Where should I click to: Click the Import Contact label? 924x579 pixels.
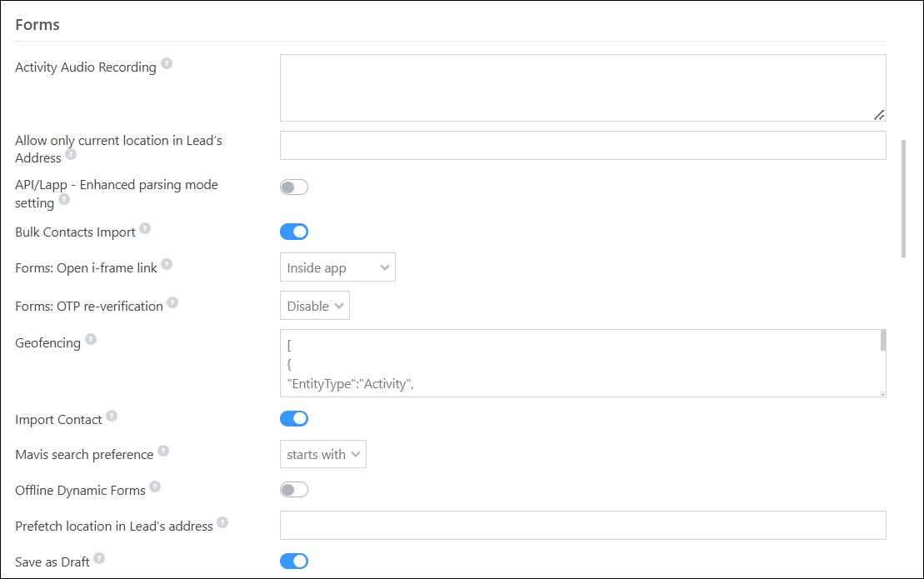click(58, 419)
